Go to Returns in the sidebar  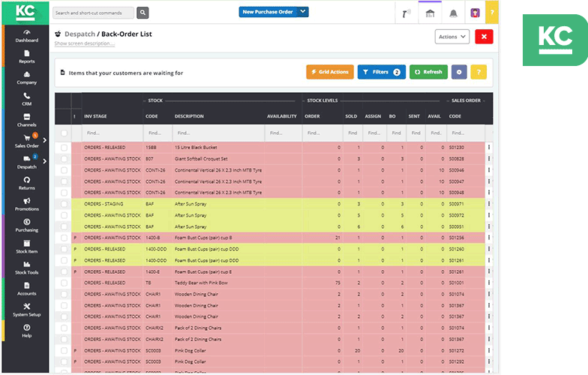click(x=27, y=183)
